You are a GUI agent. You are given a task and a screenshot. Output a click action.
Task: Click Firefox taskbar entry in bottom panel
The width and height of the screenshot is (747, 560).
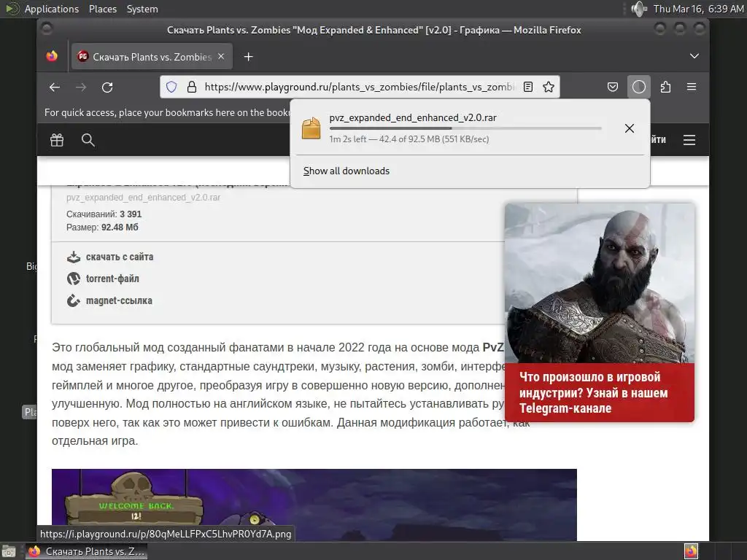click(x=86, y=551)
